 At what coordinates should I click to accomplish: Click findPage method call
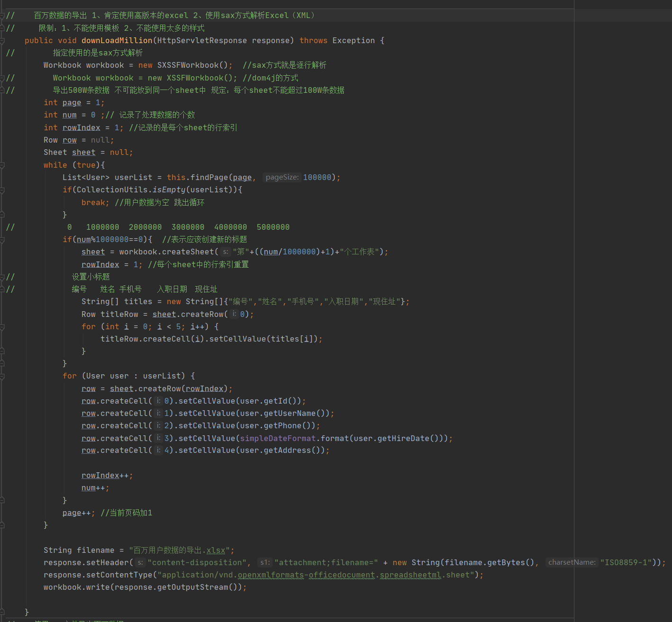point(209,178)
